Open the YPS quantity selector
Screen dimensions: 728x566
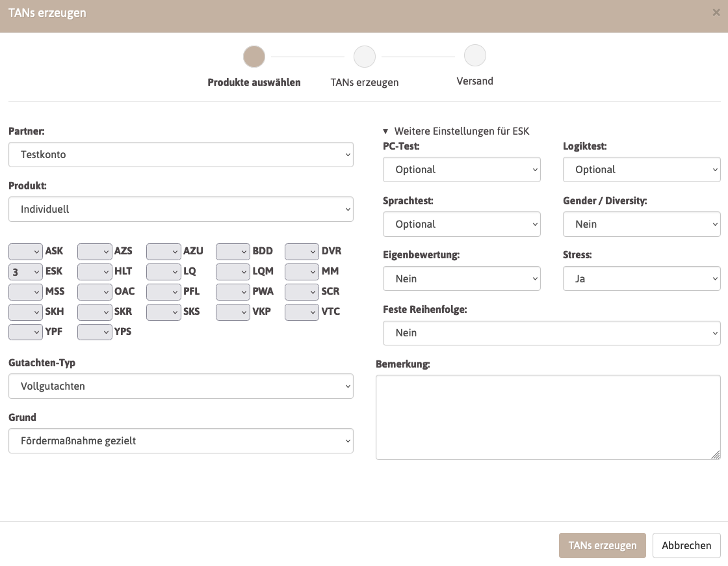[94, 332]
